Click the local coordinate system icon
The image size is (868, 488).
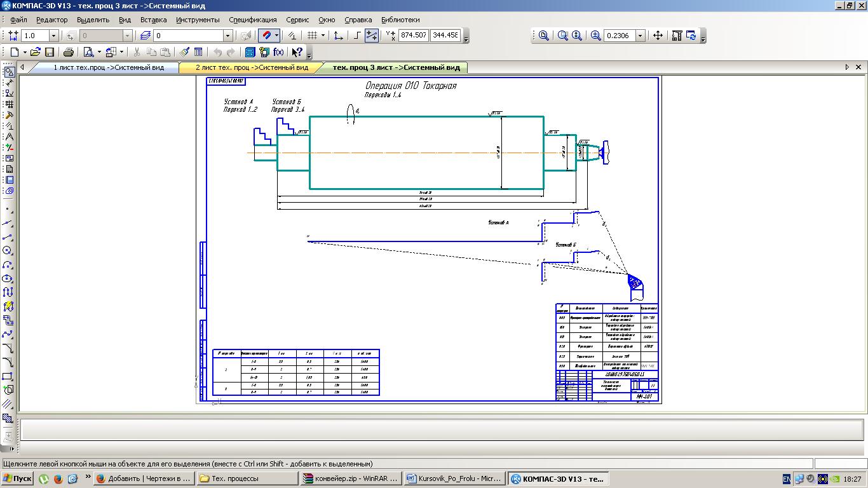tap(338, 36)
